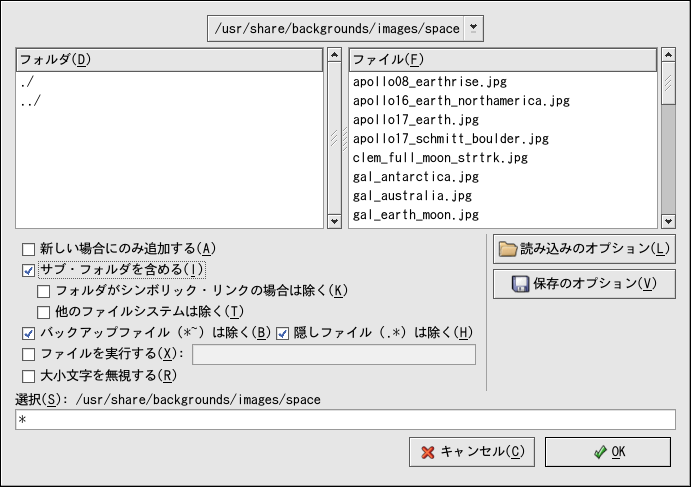Image resolution: width=691 pixels, height=487 pixels.
Task: Select the ../ parent folder entry
Action: [x=30, y=101]
